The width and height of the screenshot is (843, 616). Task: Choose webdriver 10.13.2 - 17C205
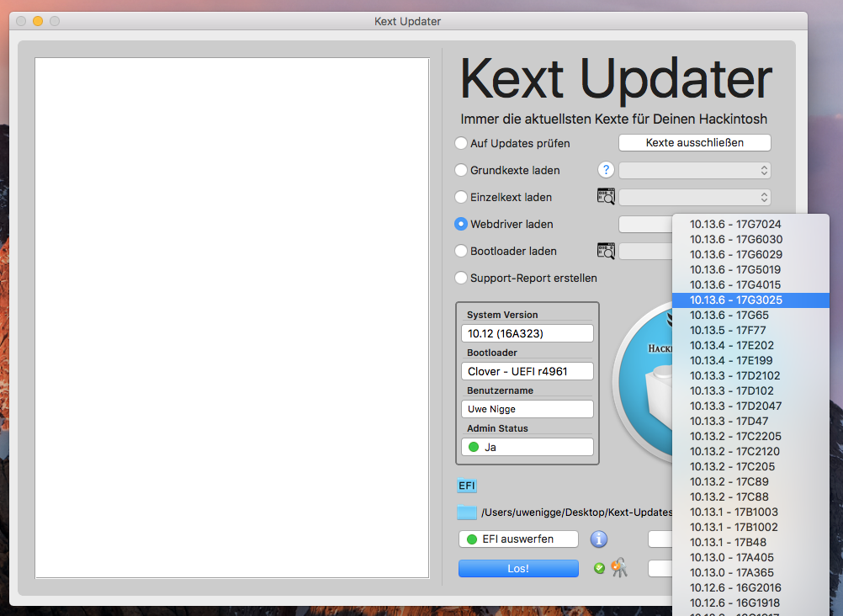pyautogui.click(x=750, y=466)
